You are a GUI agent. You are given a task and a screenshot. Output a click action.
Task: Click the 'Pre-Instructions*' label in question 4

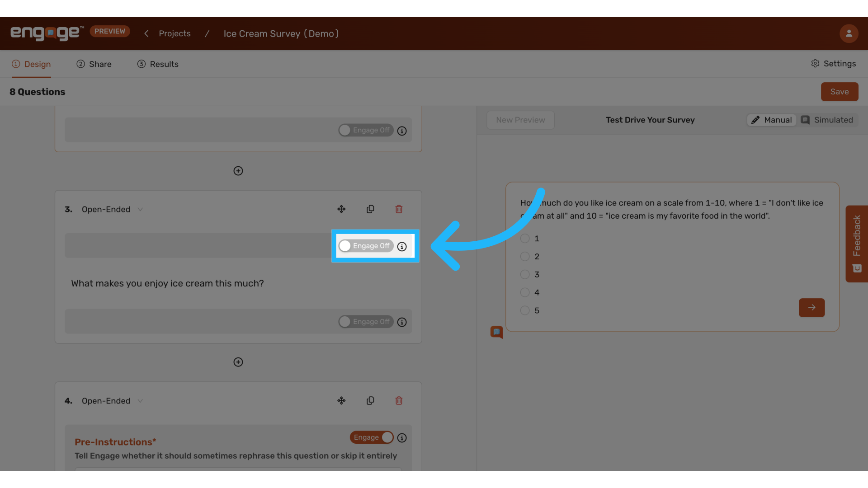[115, 442]
